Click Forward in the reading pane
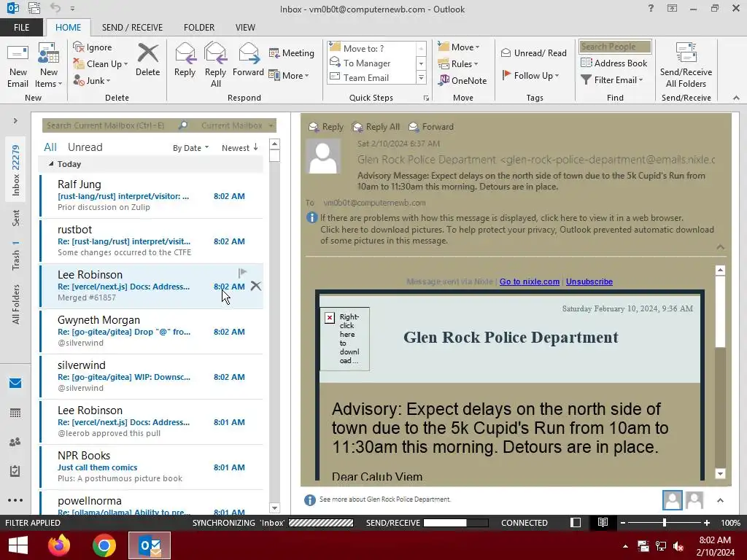 coord(431,127)
